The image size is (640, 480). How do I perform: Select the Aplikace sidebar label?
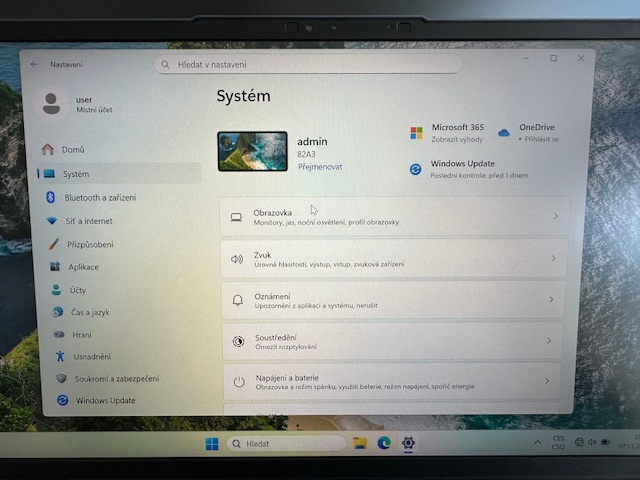coord(83,267)
